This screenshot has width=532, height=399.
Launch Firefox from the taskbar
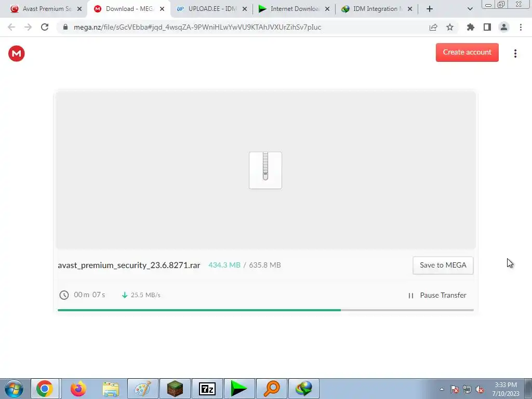(78, 389)
